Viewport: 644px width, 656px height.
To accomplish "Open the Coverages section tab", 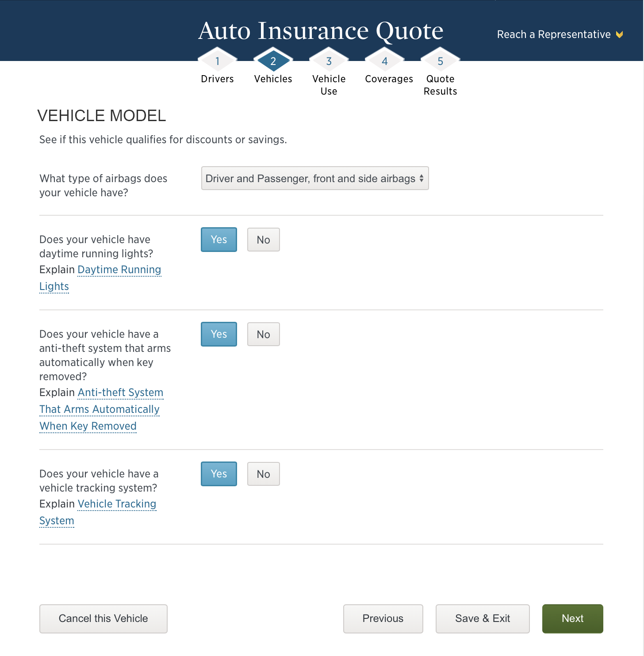I will click(389, 79).
